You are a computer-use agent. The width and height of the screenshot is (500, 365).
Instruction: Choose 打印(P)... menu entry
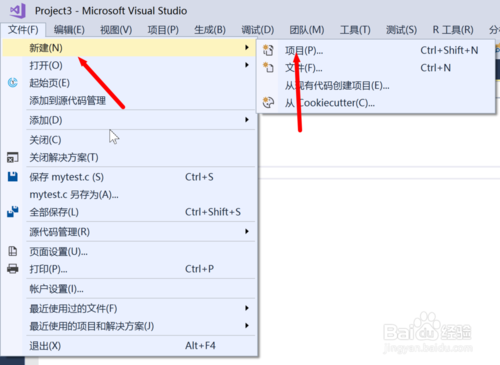[129, 269]
